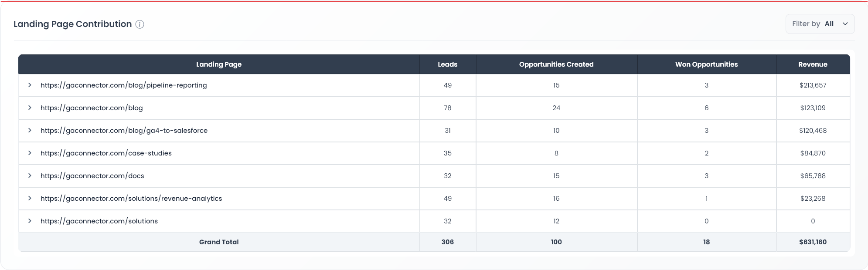The height and width of the screenshot is (270, 868).
Task: Expand the pipeline-reporting row
Action: [30, 85]
